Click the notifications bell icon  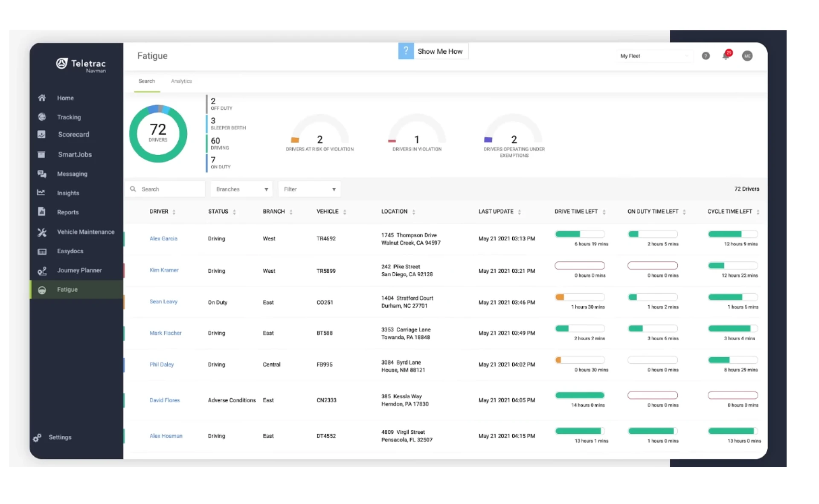726,56
